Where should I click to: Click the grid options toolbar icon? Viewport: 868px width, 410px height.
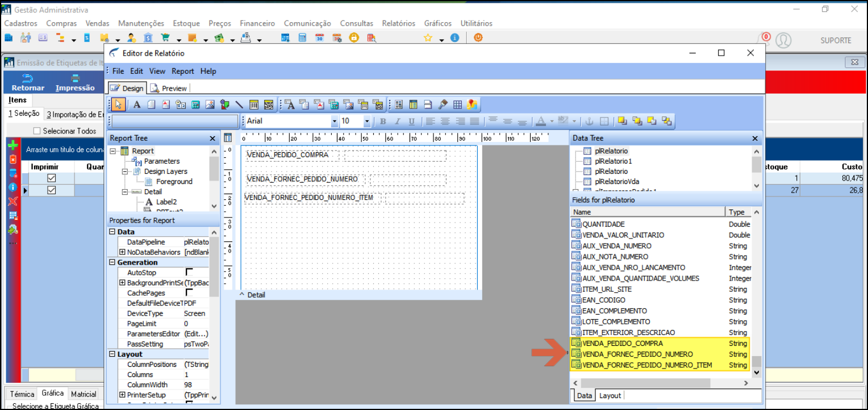(x=457, y=104)
